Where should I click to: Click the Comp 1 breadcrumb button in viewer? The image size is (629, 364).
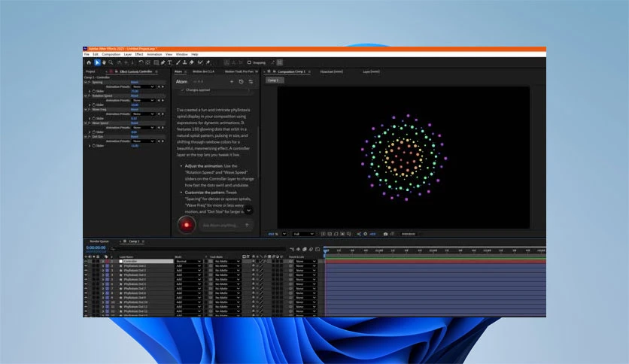(275, 80)
